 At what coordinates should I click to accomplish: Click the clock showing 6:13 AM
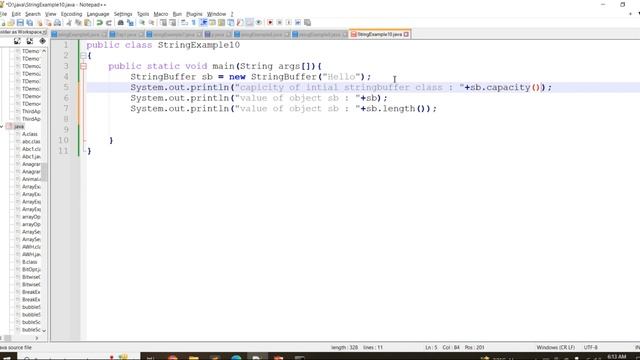[616, 357]
